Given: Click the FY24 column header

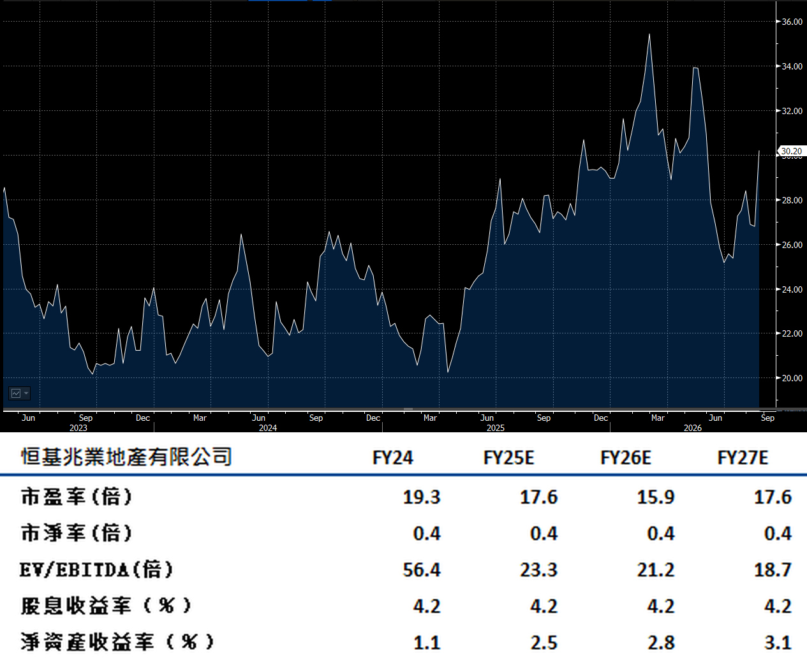Looking at the screenshot, I should 393,458.
